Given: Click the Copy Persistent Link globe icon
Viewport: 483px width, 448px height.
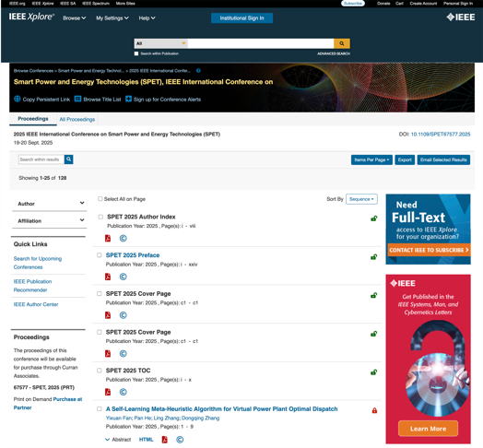Looking at the screenshot, I should click(18, 99).
